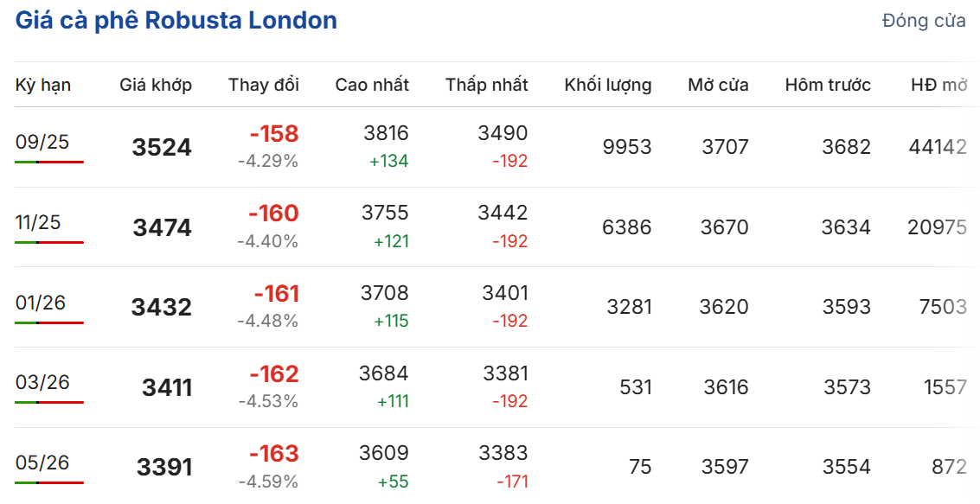Click the Giá khớp column header
Image resolution: width=980 pixels, height=504 pixels.
[156, 85]
